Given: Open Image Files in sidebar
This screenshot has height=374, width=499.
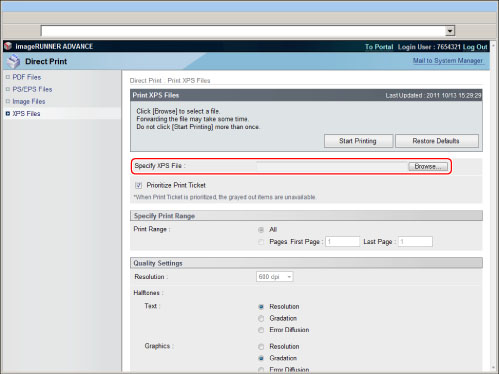Looking at the screenshot, I should coord(29,101).
